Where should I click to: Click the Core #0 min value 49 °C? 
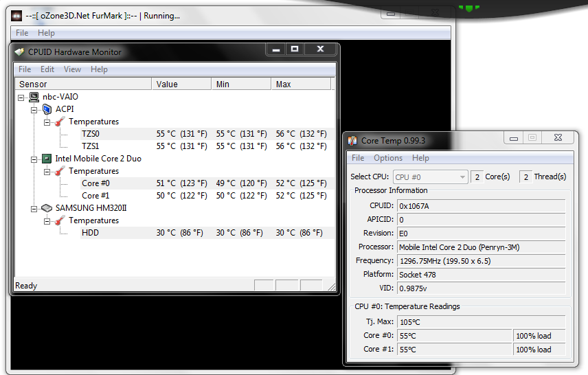[242, 183]
